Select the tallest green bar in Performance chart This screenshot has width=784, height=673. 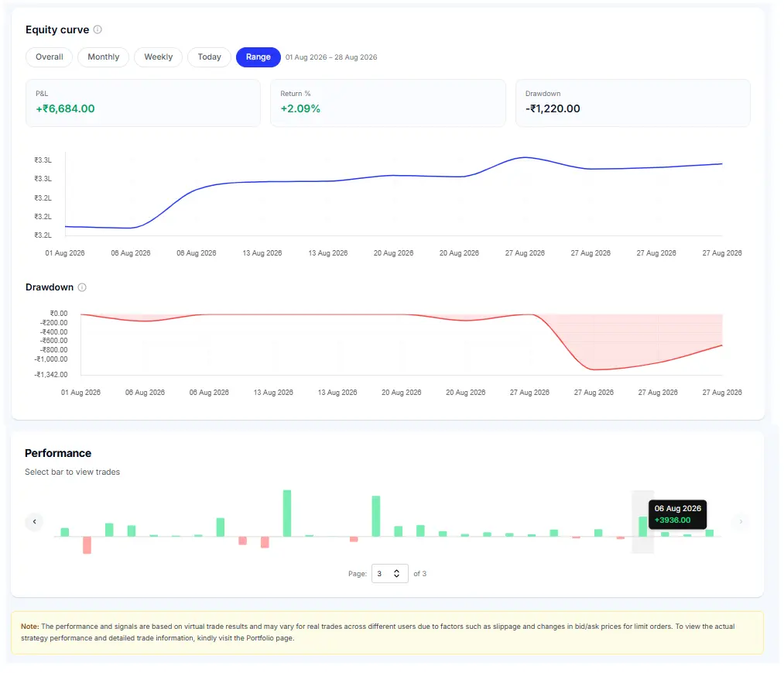[x=287, y=513]
